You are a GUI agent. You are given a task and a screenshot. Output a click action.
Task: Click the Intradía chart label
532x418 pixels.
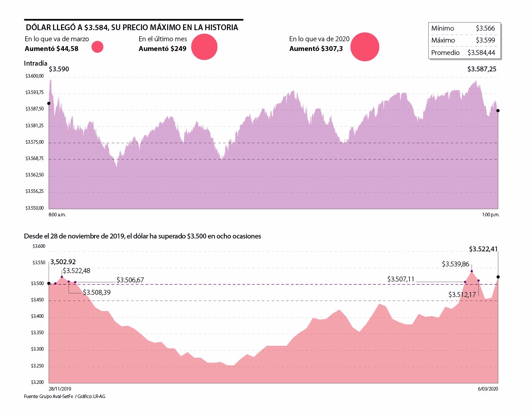(x=35, y=63)
